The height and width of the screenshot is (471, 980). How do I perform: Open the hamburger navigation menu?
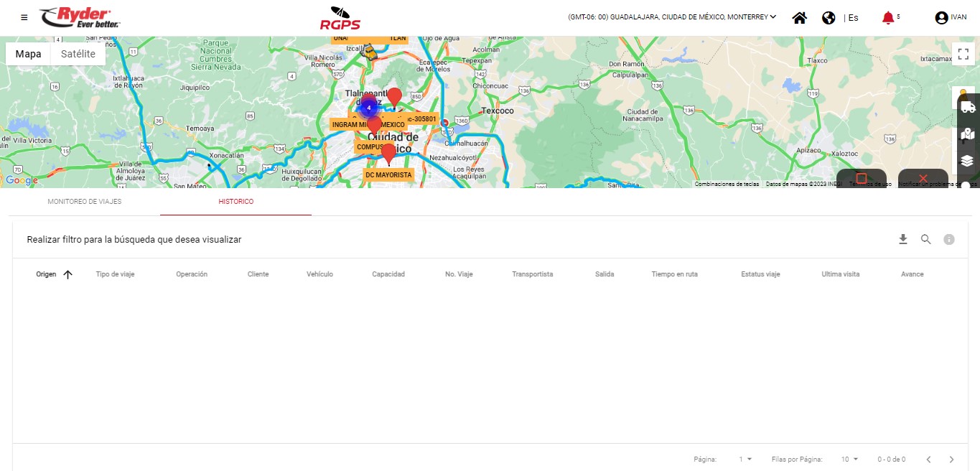coord(24,17)
